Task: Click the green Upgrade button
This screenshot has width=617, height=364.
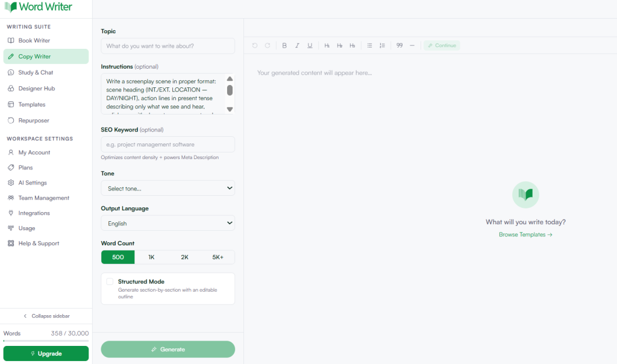Action: click(x=46, y=353)
